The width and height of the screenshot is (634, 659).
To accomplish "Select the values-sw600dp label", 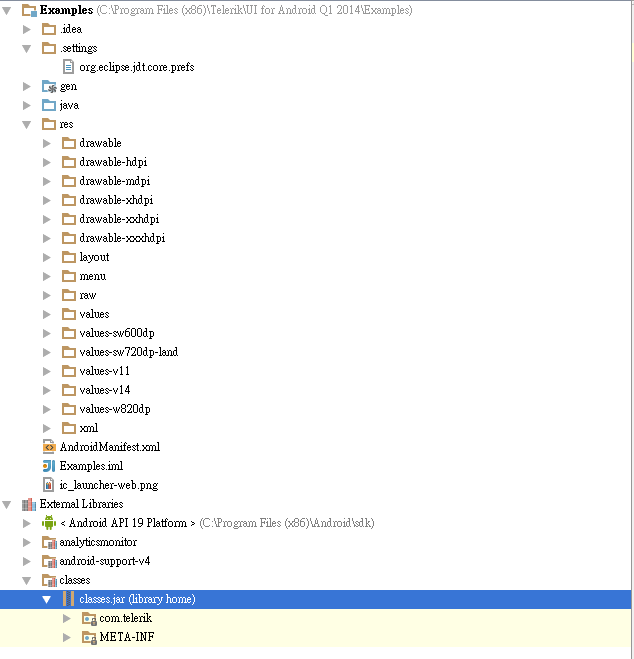I will [117, 333].
